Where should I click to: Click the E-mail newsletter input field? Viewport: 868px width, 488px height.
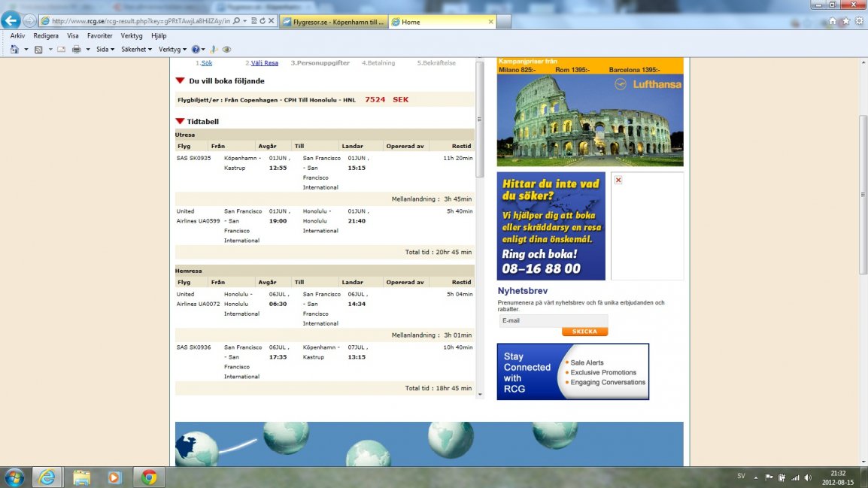pos(553,320)
